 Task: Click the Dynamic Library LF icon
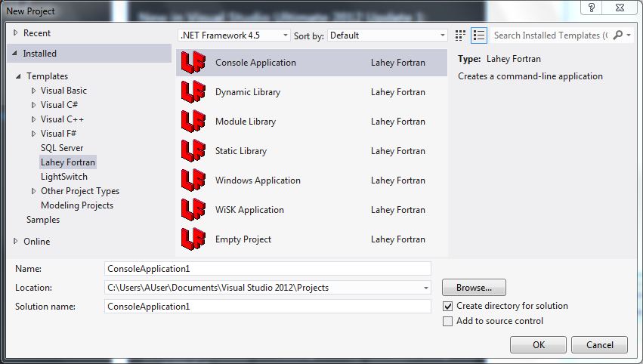193,92
